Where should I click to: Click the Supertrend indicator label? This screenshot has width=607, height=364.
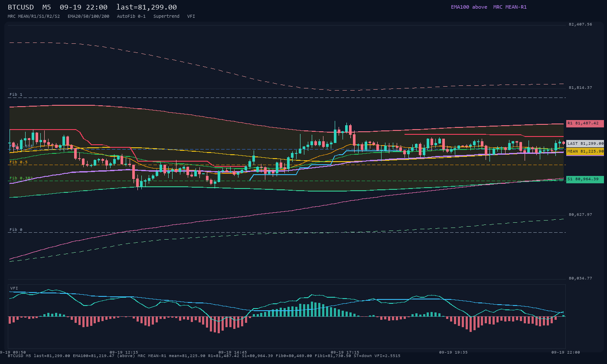pos(166,16)
